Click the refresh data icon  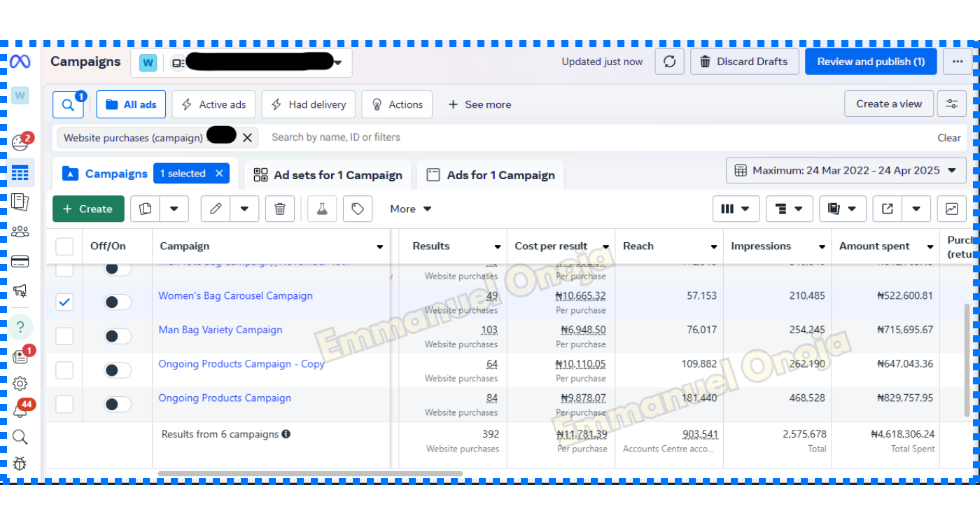669,62
